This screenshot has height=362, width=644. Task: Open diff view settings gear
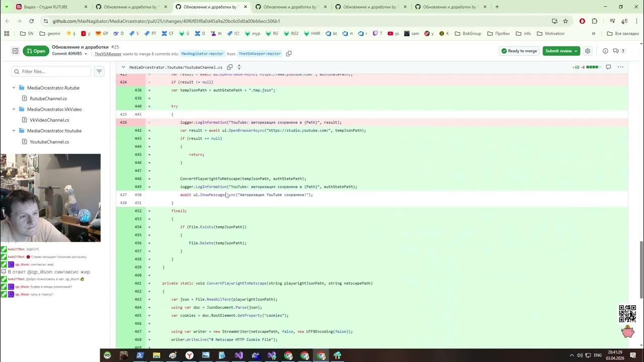point(588,51)
